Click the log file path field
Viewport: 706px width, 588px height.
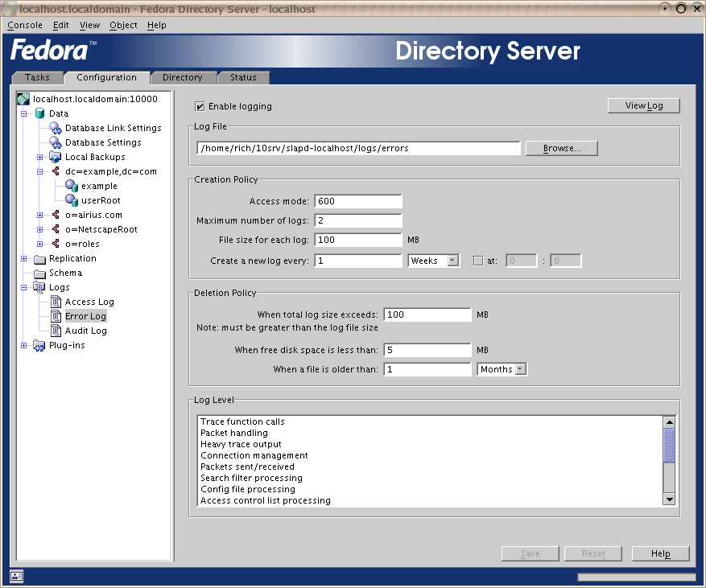pos(358,149)
